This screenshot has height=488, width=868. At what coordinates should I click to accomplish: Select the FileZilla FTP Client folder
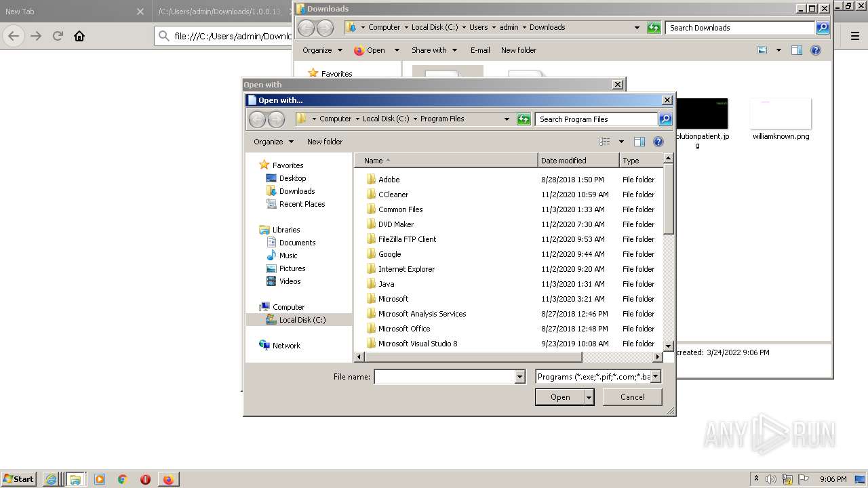(x=407, y=239)
